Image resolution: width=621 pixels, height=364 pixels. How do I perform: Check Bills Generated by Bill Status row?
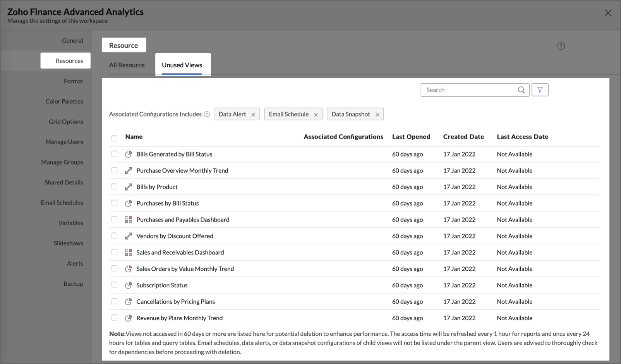[114, 154]
